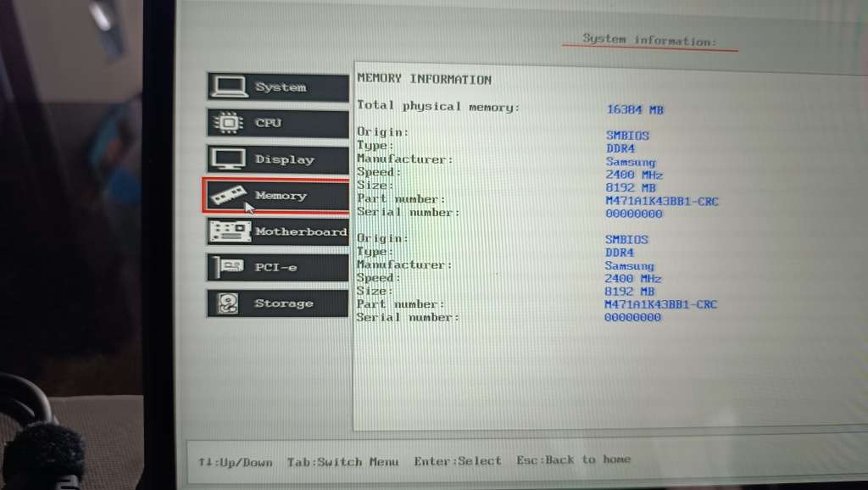Open the System menu entry

coord(281,87)
